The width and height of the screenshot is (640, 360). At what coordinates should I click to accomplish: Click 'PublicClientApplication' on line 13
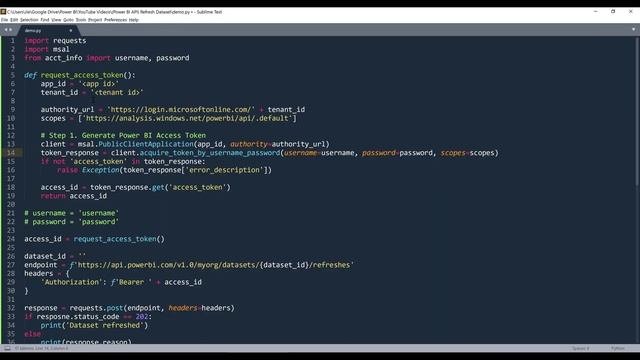[x=146, y=144]
